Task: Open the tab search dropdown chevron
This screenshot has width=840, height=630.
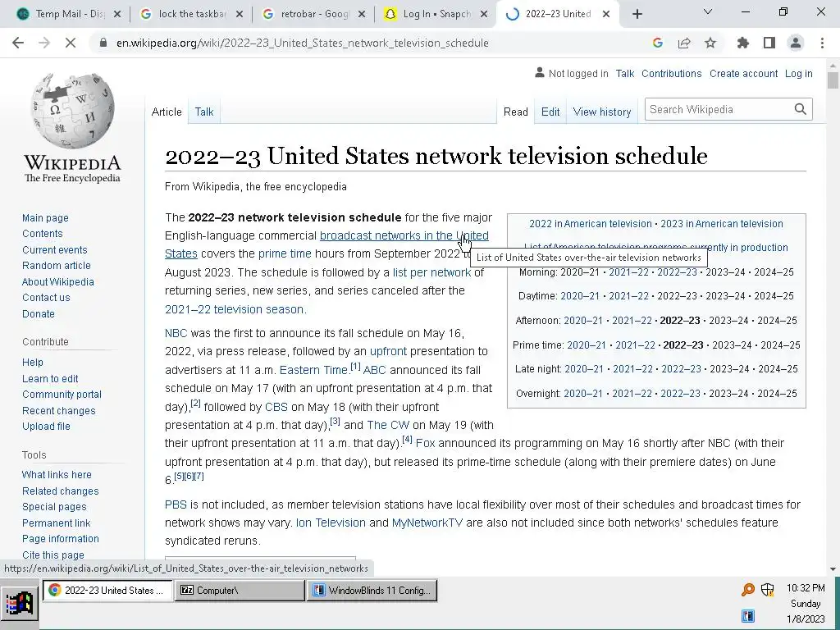Action: pos(708,11)
